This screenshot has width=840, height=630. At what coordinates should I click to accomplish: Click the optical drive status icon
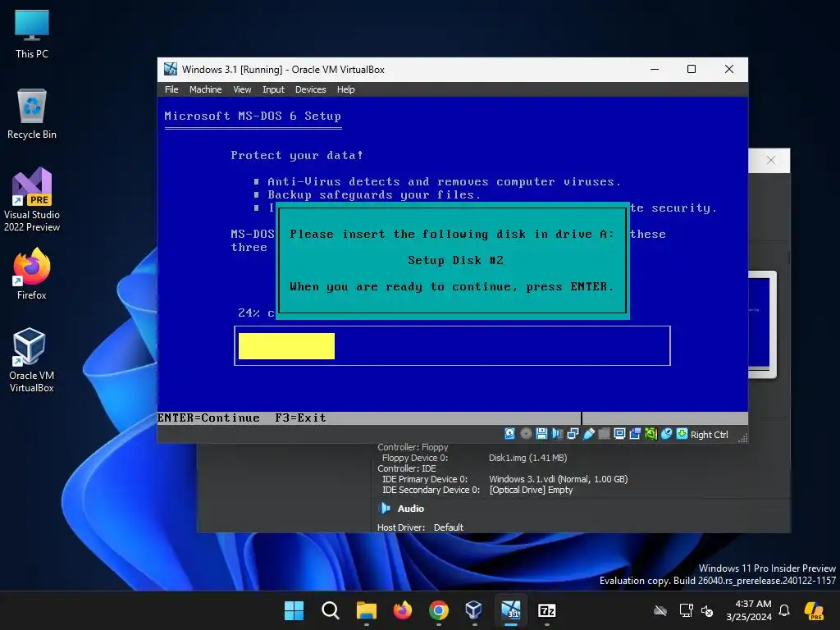coord(526,434)
